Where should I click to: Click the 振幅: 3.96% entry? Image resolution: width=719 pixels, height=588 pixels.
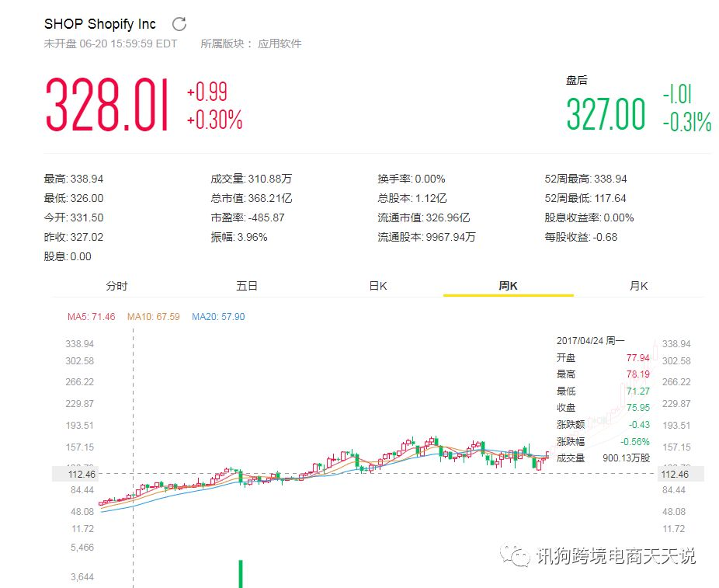(x=239, y=237)
